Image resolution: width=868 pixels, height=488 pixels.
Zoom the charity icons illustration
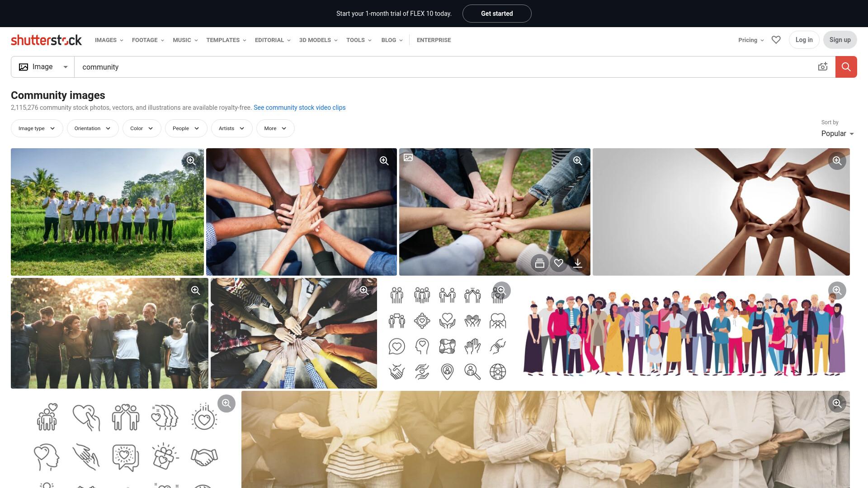(x=226, y=404)
